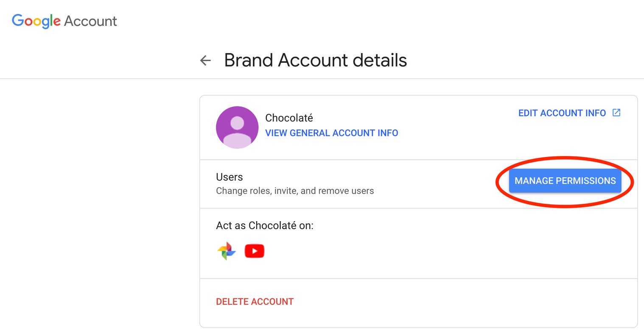Click empty space in the Delete Account row
The width and height of the screenshot is (644, 334).
pos(467,302)
